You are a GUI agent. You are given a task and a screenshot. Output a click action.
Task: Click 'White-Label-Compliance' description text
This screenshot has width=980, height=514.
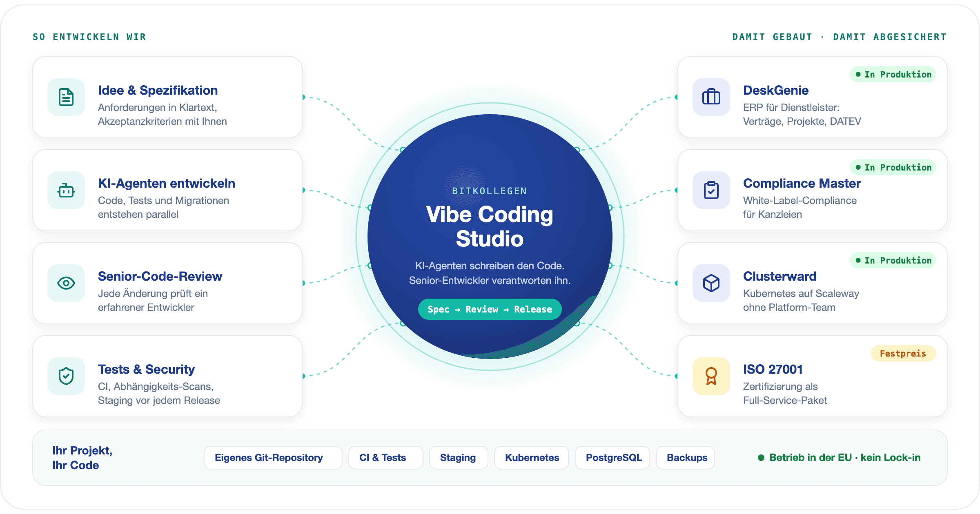(800, 200)
